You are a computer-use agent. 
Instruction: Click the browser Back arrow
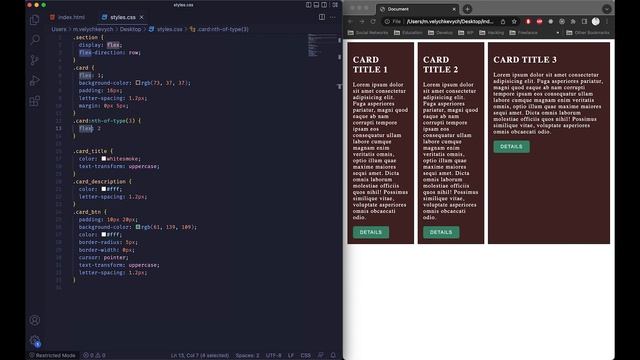click(x=350, y=21)
